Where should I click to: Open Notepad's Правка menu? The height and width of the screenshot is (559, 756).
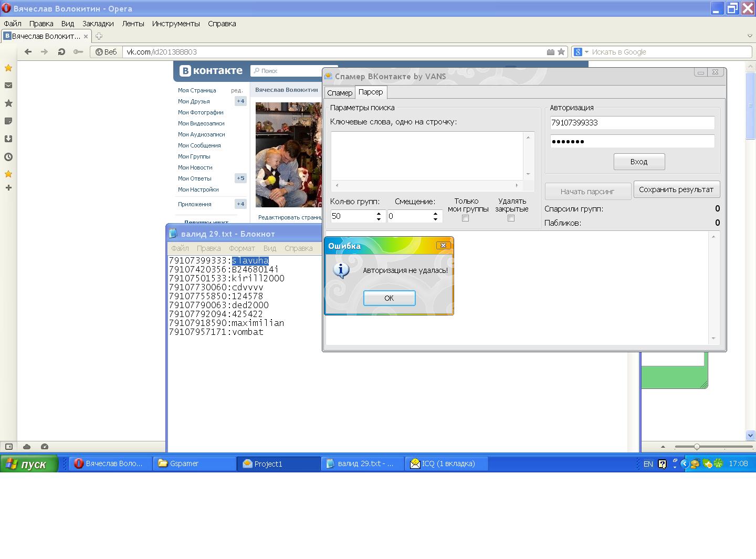(x=208, y=248)
